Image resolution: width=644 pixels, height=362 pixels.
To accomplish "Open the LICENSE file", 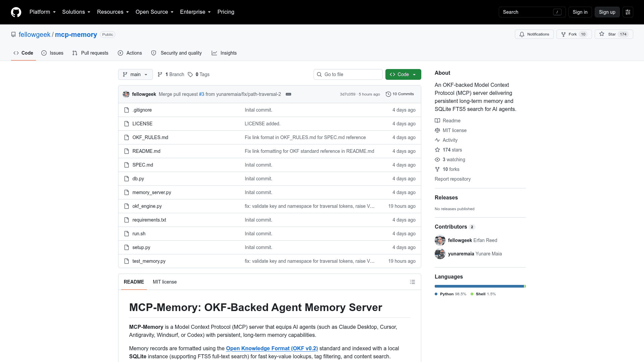I will coord(142,124).
